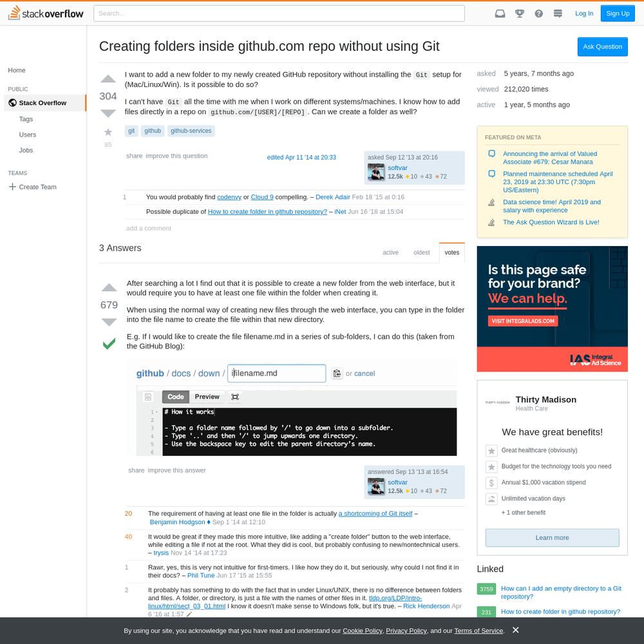Open the inbox icon in header

pos(500,14)
